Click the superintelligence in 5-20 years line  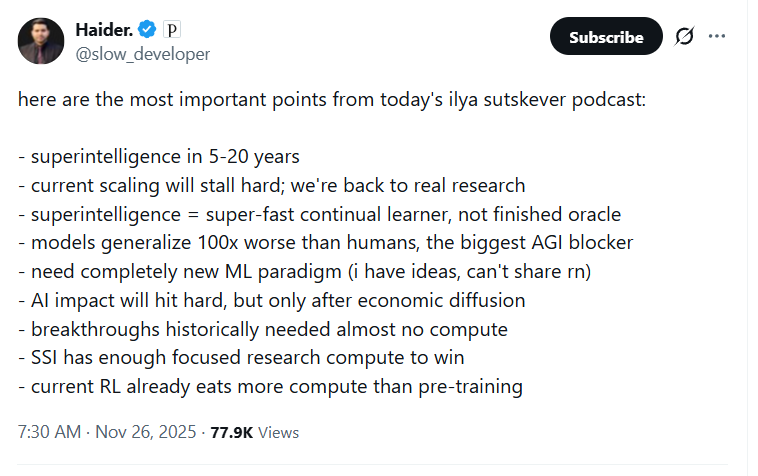(159, 157)
